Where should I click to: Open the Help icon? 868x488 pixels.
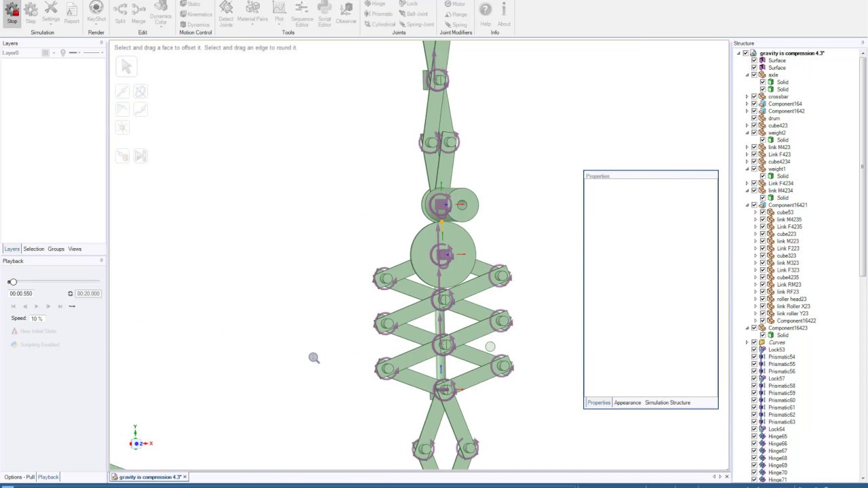coord(486,14)
